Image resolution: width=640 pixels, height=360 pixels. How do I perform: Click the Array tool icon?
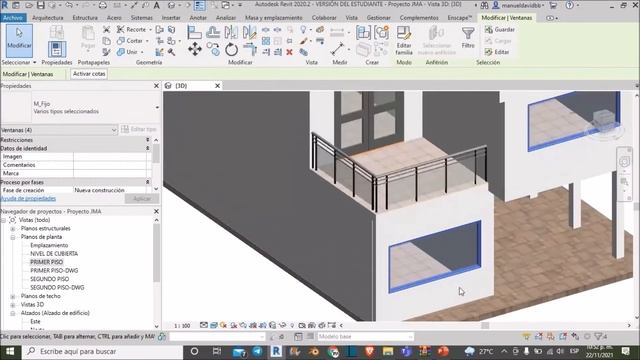point(266,41)
